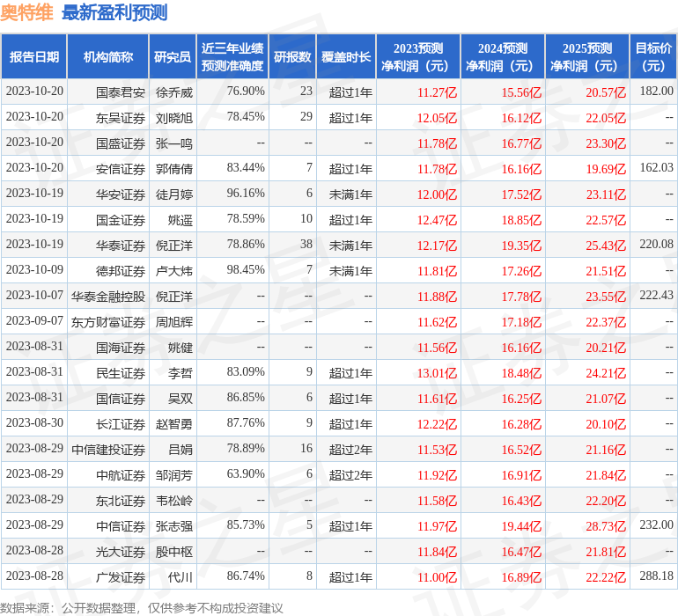The image size is (678, 616).
Task: Open the 中信建投证券 institution entry
Action: click(108, 450)
